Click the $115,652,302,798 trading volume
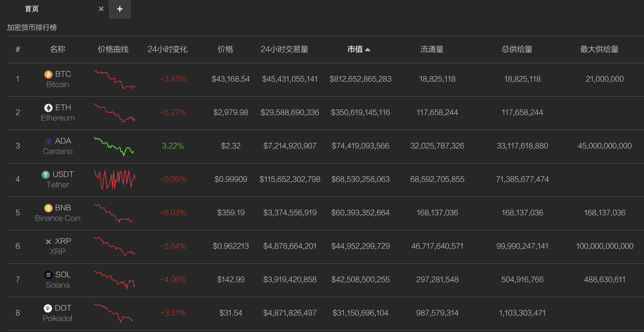 click(290, 179)
